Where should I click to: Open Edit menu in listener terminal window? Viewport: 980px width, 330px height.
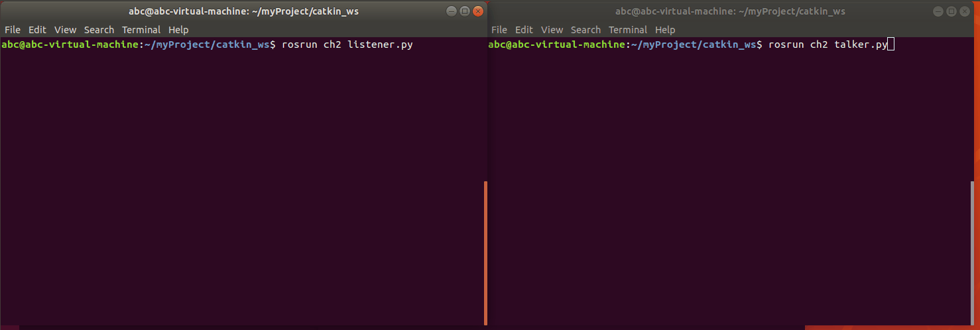[37, 30]
